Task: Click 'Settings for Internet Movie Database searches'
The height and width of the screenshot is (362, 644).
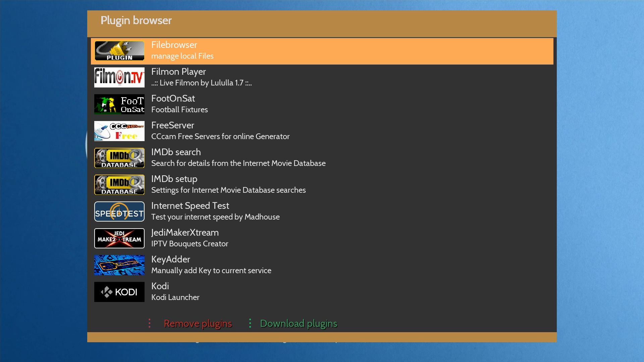Action: click(228, 190)
